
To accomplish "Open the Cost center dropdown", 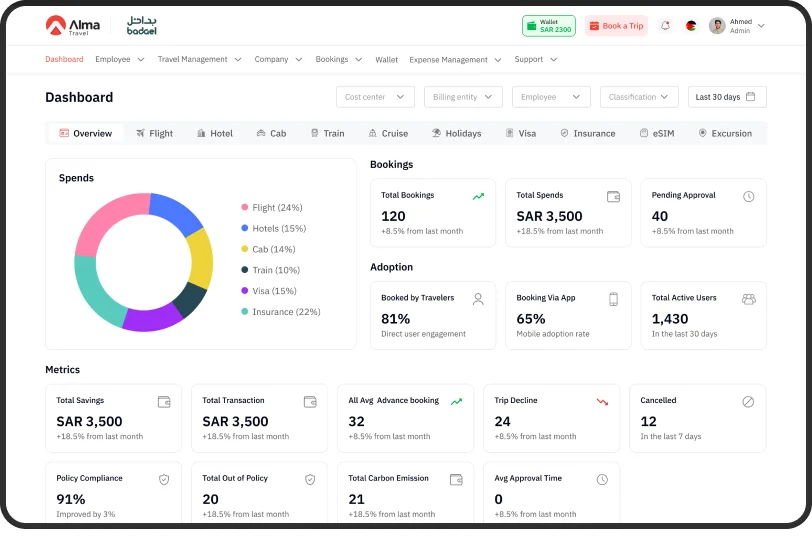I will click(375, 97).
